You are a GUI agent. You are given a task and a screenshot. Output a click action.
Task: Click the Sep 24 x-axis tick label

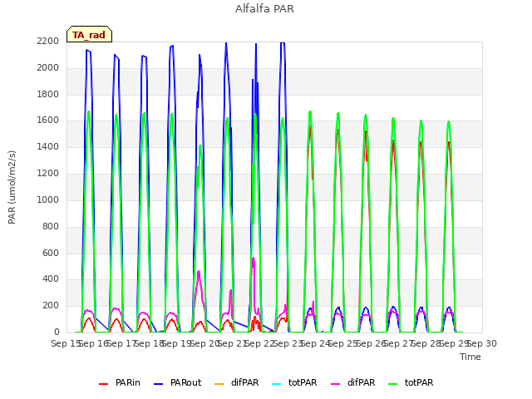[x=316, y=343]
